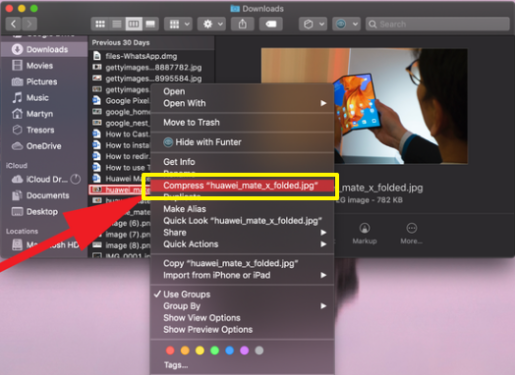Click the Edit Tags toolbar icon

pyautogui.click(x=271, y=24)
